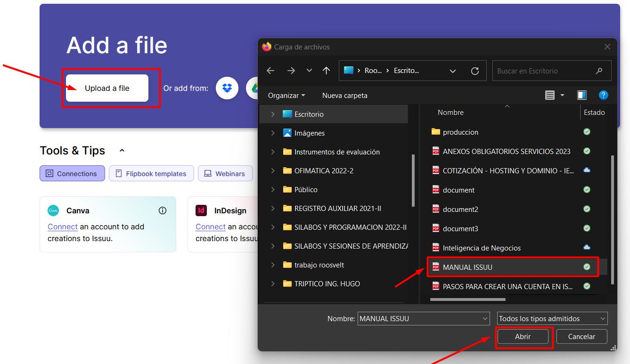Image resolution: width=630 pixels, height=364 pixels.
Task: Close the Carga de archivos dialog
Action: click(607, 47)
